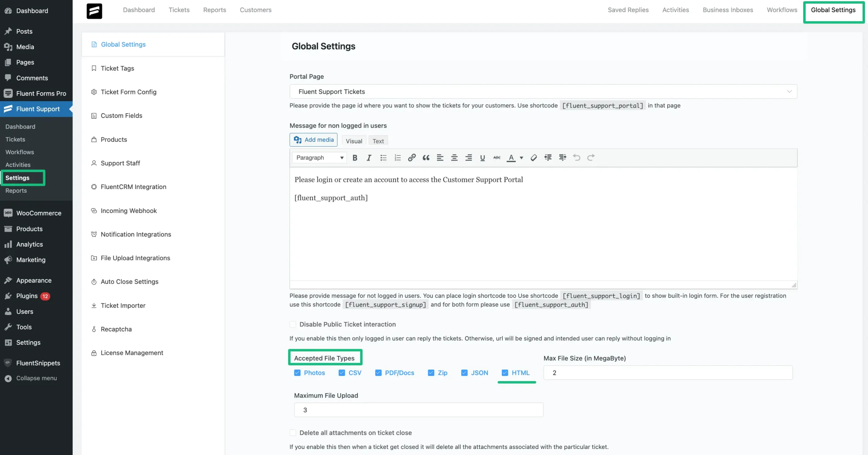This screenshot has height=455, width=868.
Task: Click the insert link icon
Action: pos(412,157)
